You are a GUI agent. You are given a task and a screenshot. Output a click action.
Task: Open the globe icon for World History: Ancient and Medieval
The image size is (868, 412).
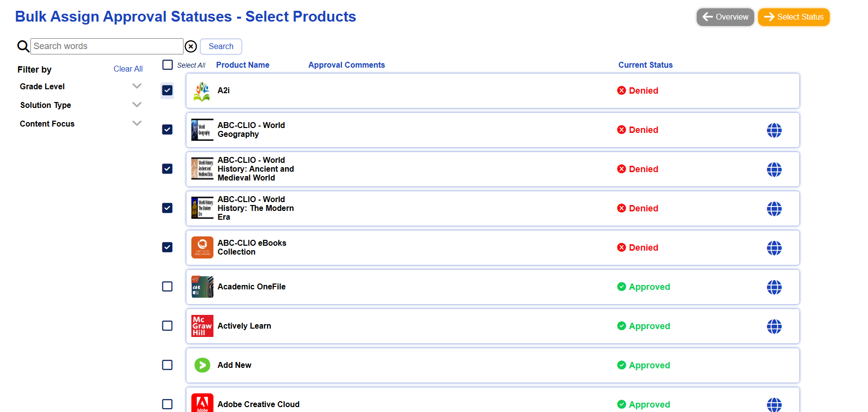tap(774, 169)
